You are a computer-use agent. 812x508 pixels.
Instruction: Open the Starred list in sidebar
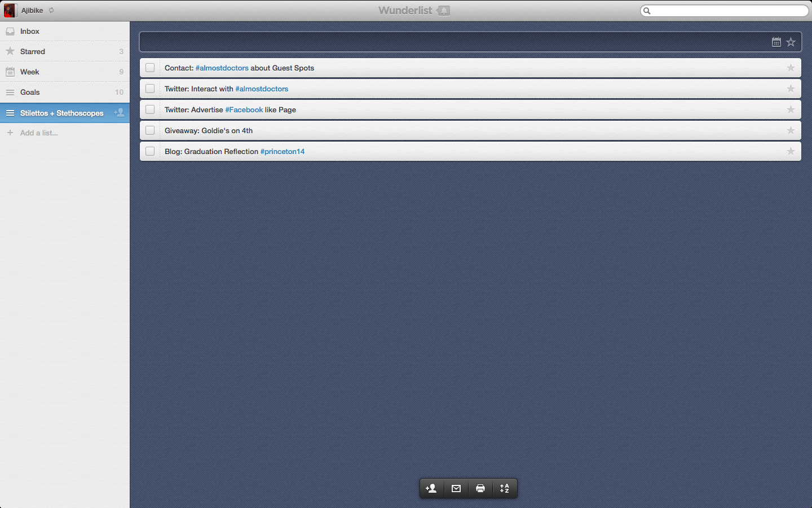(33, 51)
